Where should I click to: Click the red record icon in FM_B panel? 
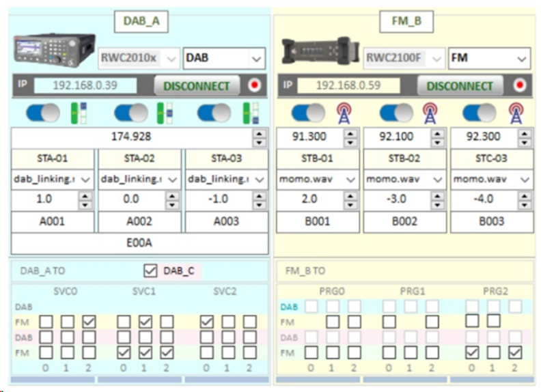pos(519,86)
